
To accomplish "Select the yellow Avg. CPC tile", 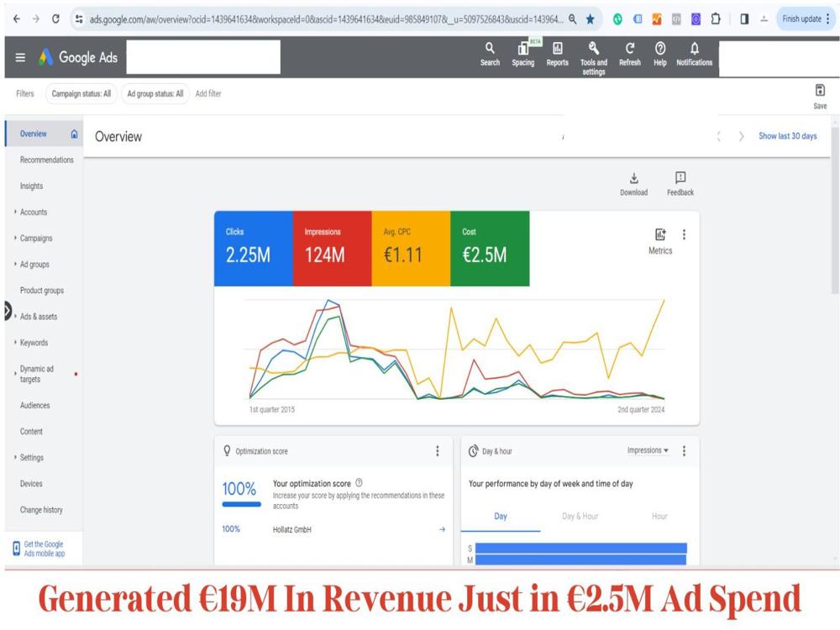I will tap(411, 249).
